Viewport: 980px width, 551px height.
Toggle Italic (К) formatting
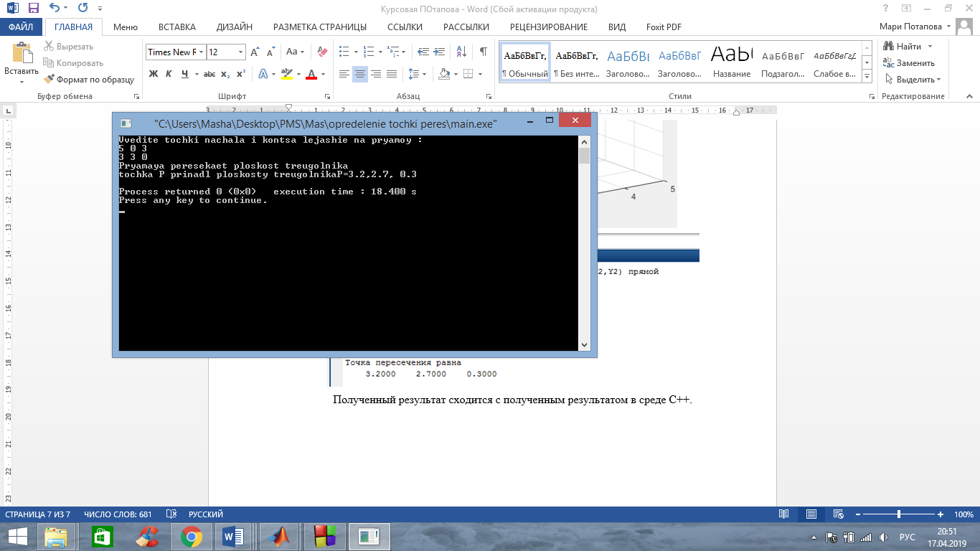pos(169,74)
